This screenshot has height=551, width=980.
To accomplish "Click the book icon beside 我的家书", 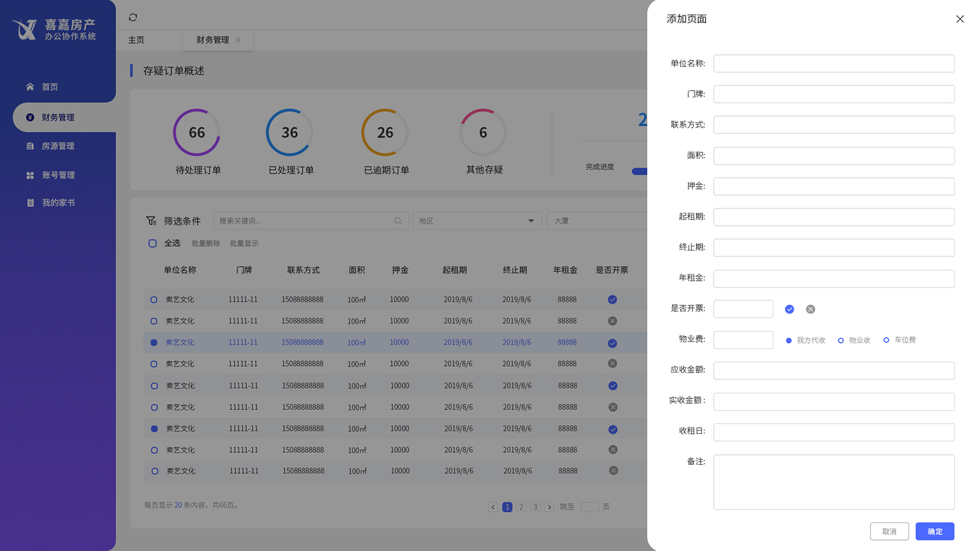I will [x=30, y=203].
